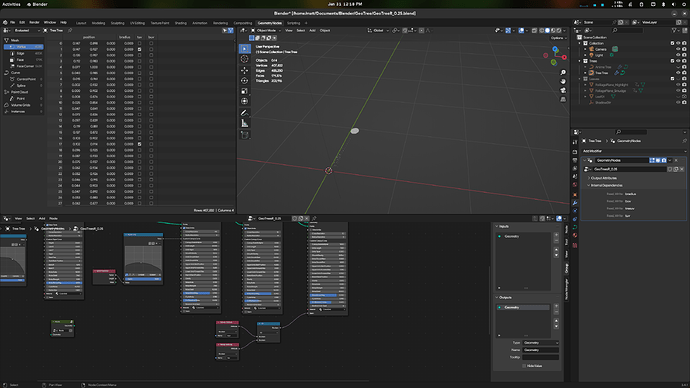Select Tree.Tree object in outliner
This screenshot has width=690, height=388.
pyautogui.click(x=601, y=73)
